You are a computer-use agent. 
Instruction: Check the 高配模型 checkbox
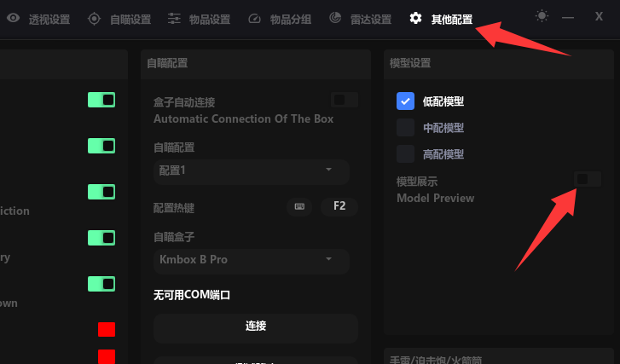point(405,154)
